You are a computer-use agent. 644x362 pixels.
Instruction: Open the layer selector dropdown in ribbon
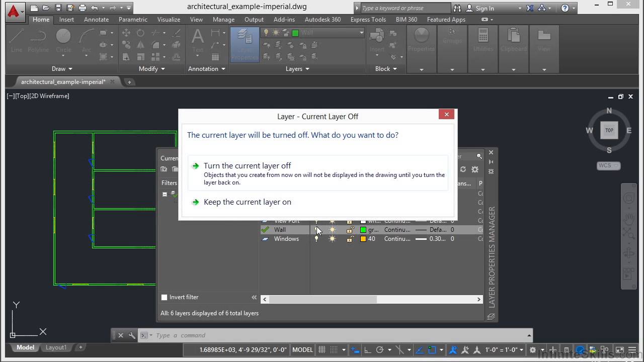361,33
